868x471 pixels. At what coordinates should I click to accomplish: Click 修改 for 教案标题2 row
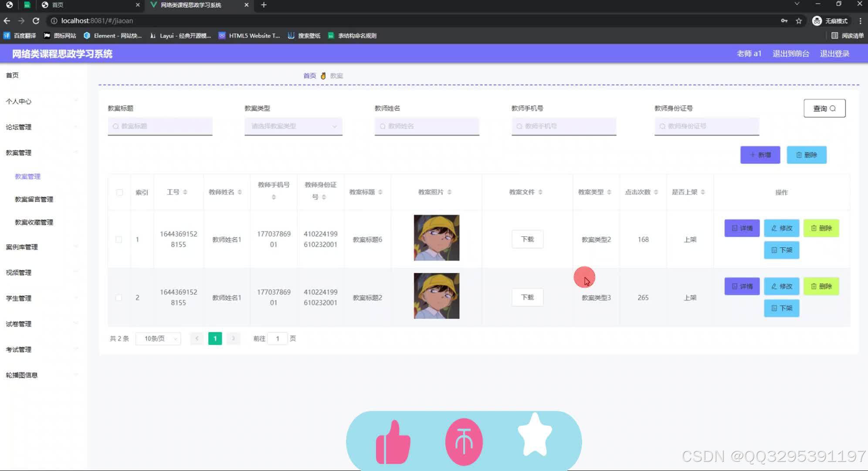[782, 287]
